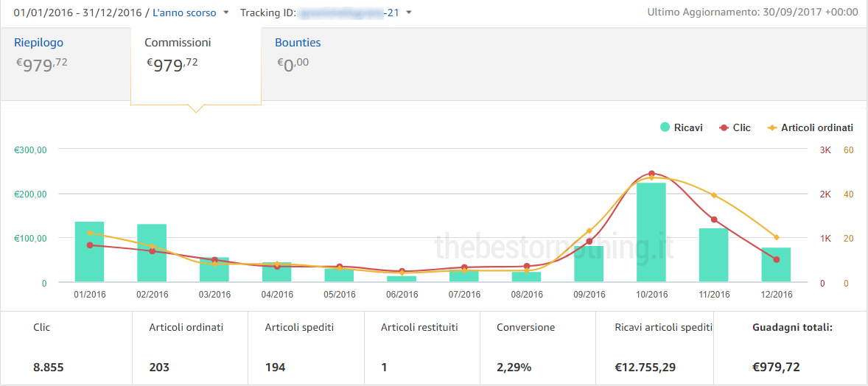
Task: Click the 02/2016 revenue bar
Action: (153, 253)
